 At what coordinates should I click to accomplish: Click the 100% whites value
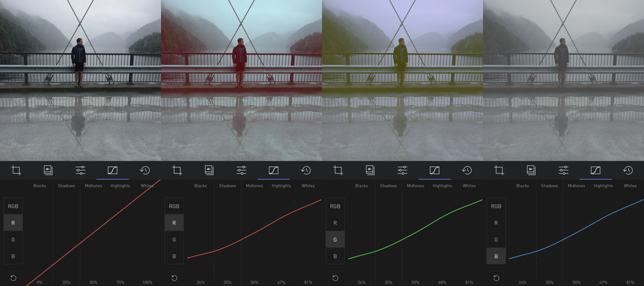(147, 282)
